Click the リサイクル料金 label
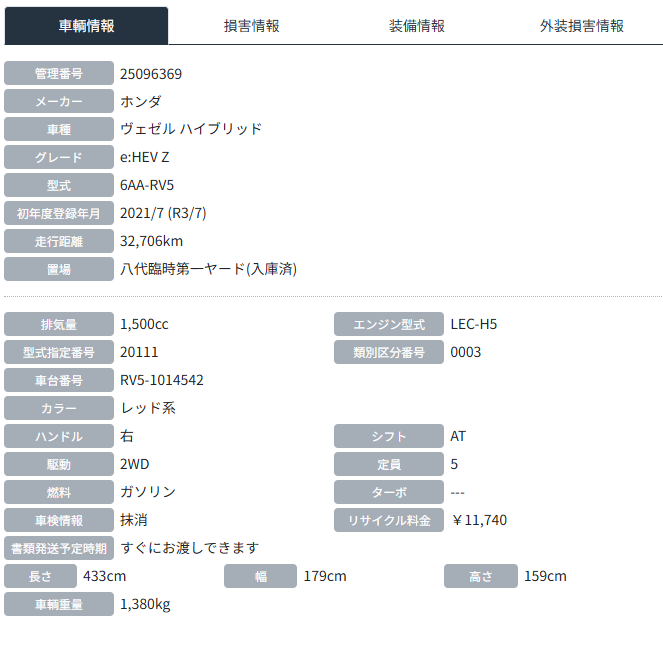663x663 pixels. click(389, 520)
